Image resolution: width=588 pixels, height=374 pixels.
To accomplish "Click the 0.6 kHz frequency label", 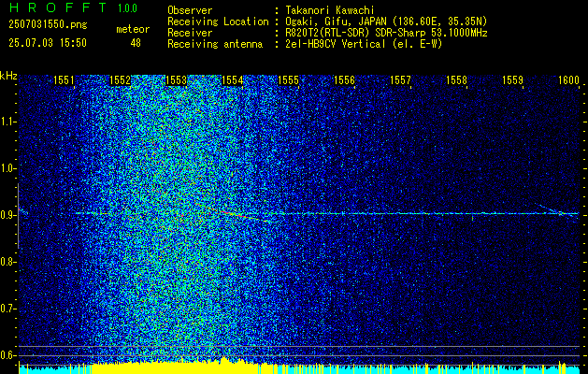I will [7, 355].
